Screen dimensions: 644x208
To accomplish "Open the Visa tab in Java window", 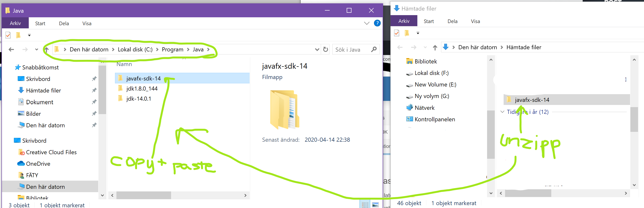I will click(87, 23).
